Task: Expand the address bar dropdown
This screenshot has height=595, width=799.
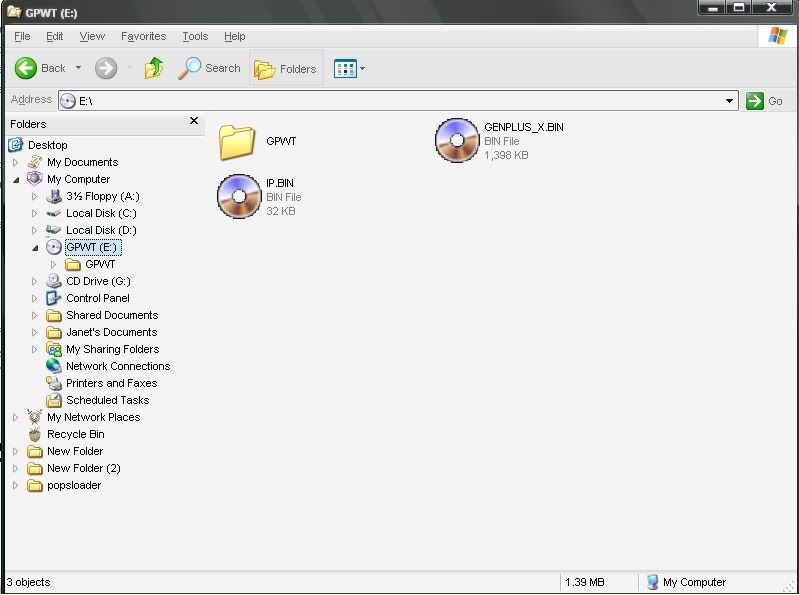Action: point(729,101)
